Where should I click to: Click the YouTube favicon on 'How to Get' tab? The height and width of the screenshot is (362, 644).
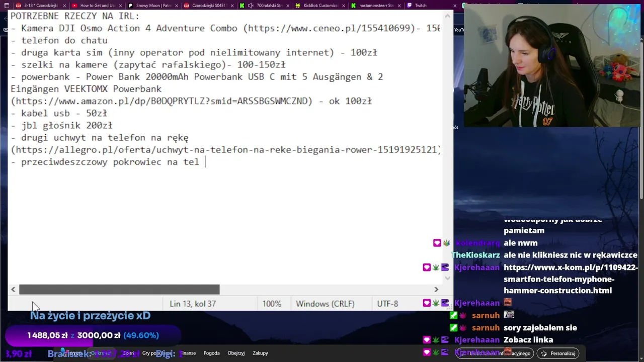coord(74,6)
